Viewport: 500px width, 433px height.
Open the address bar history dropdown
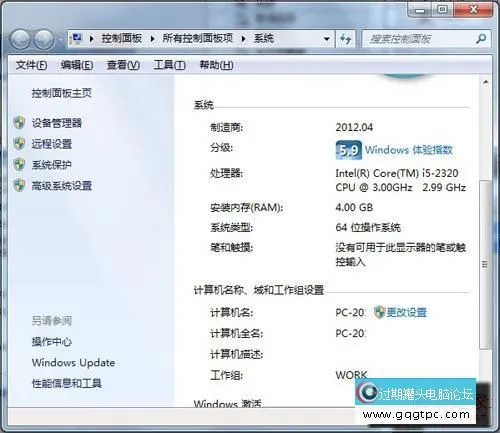tap(327, 39)
